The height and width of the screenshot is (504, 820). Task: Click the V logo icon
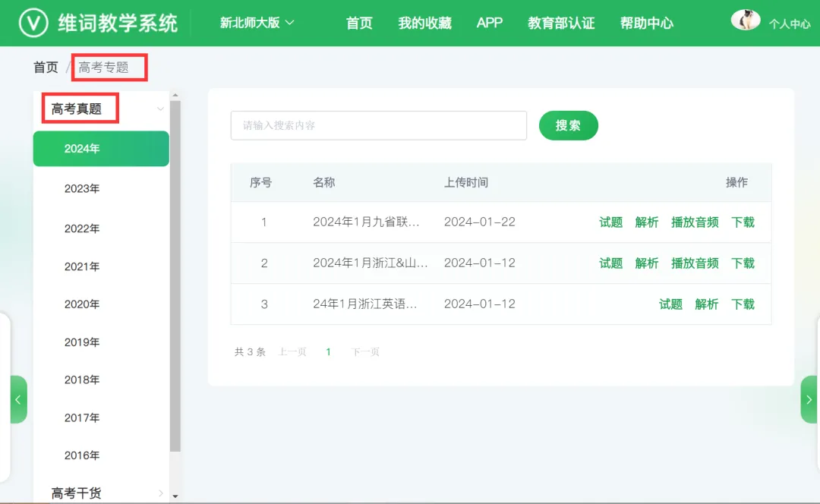click(33, 23)
